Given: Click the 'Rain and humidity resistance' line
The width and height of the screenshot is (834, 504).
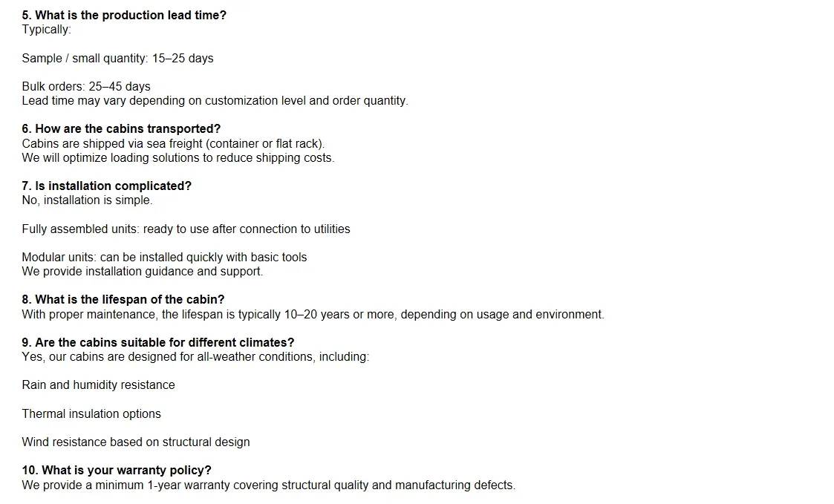Looking at the screenshot, I should (98, 384).
